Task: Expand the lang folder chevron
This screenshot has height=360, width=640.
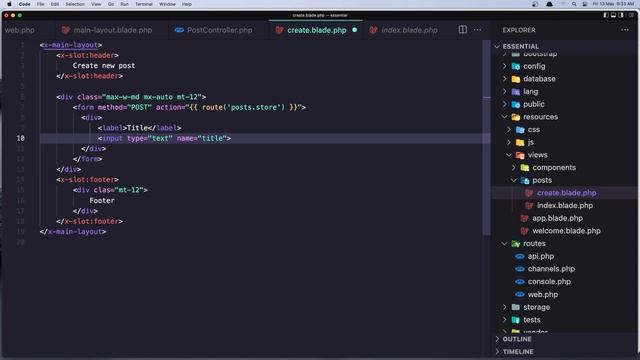Action: pos(504,91)
